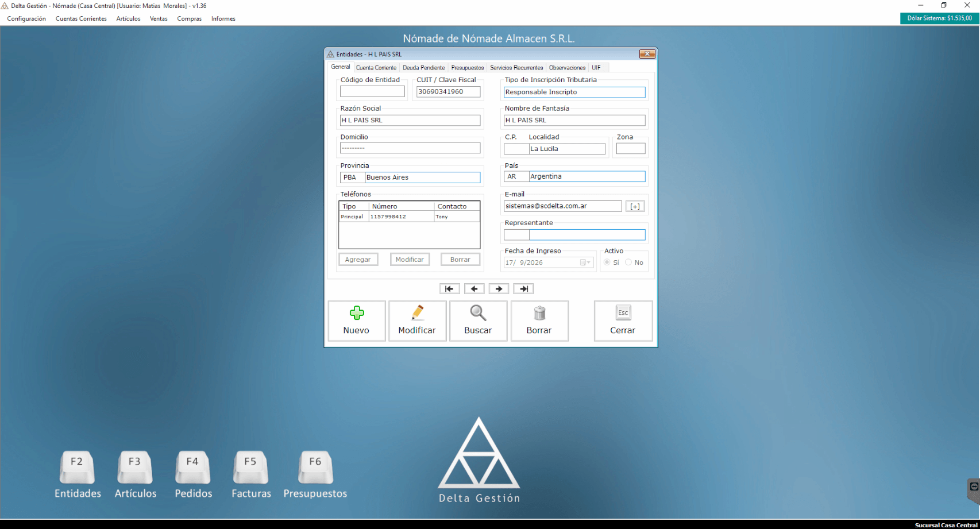Open Presupuestos via the F6 key shortcut
Viewport: 980px width, 529px height.
coord(315,474)
